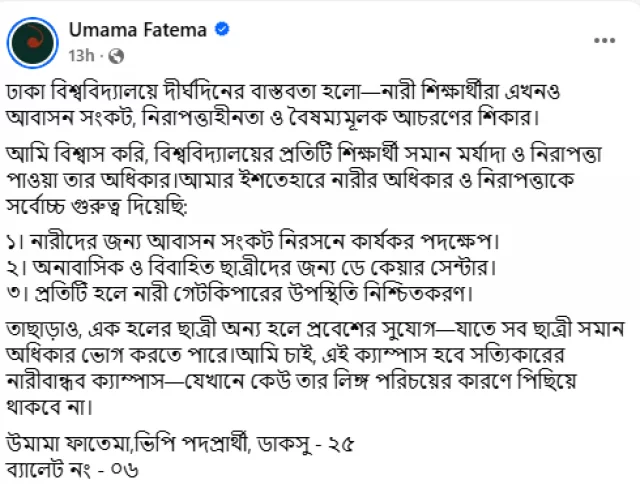Click the line সর্বোচ্চ গুরুত্ব দিয়েছি
This screenshot has width=640, height=484.
pos(97,206)
